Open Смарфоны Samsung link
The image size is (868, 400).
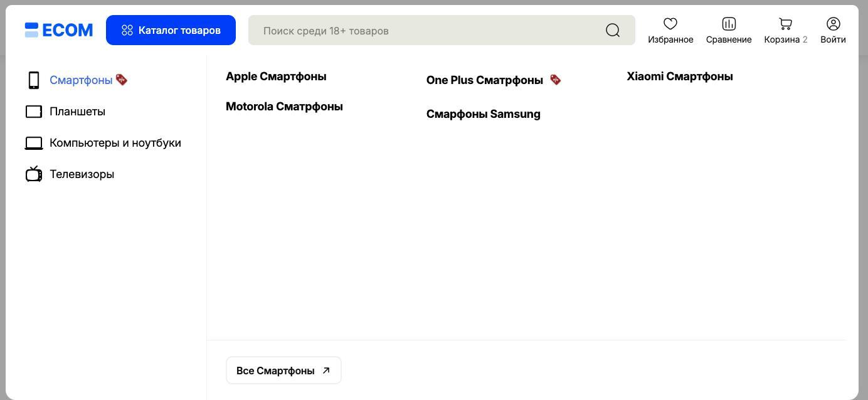pyautogui.click(x=483, y=114)
